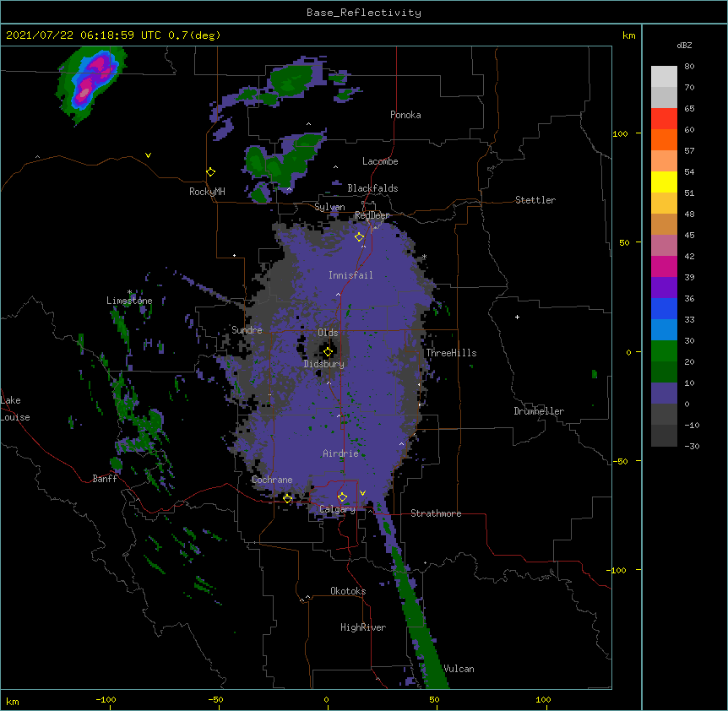Select the slate purple 10-0 dBZ legend swatch
Screen dimensions: 728x711
[x=664, y=393]
